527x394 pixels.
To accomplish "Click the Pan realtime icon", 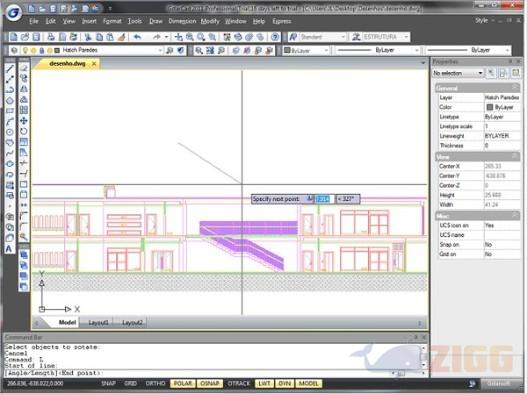I will (x=179, y=37).
